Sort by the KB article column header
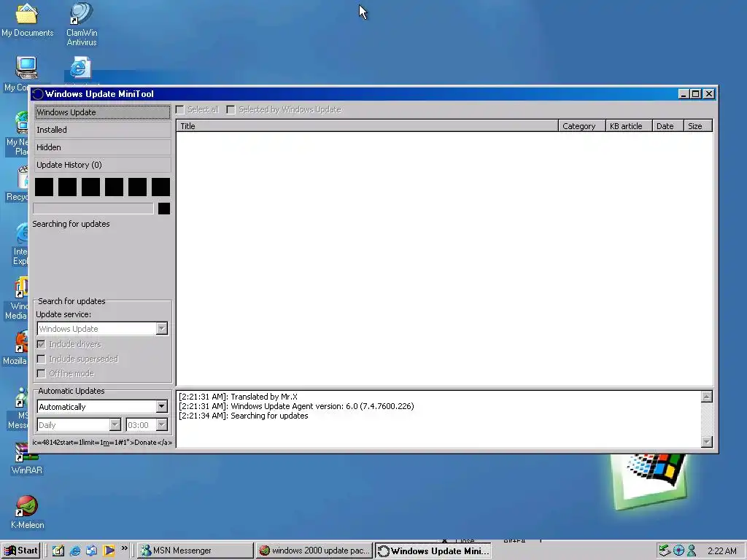This screenshot has height=560, width=747. 629,126
